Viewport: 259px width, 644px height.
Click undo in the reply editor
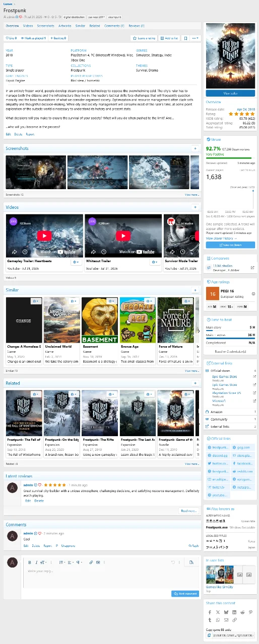(173, 562)
